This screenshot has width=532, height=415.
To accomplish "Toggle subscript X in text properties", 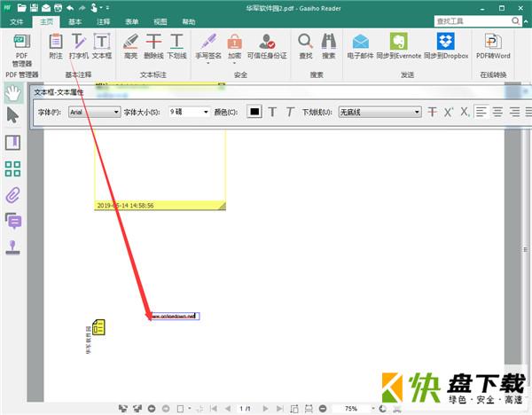I will (x=465, y=112).
